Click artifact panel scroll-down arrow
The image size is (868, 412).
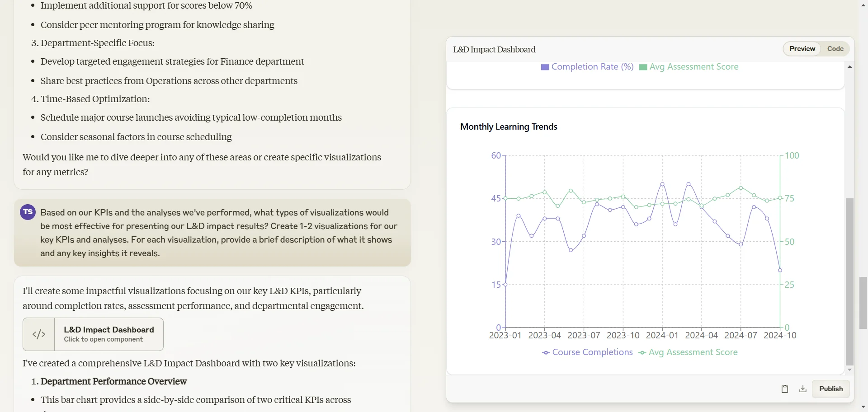click(x=850, y=370)
